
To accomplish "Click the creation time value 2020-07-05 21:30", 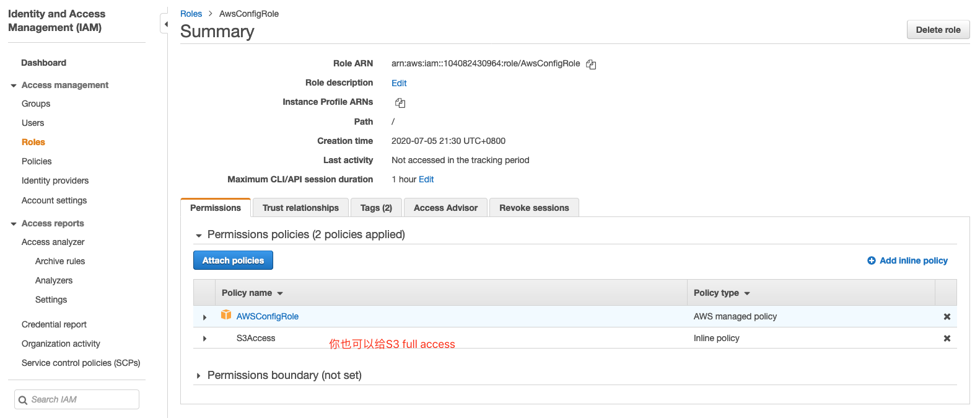I will pos(448,141).
